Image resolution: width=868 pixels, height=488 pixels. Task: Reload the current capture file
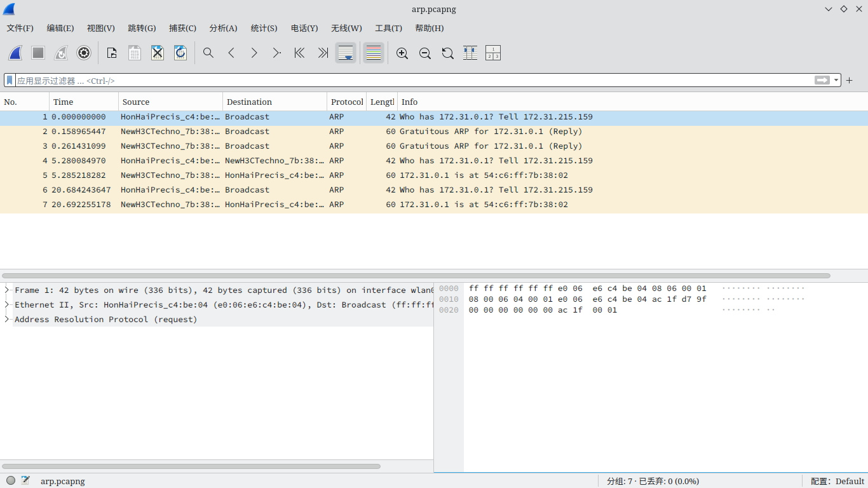click(180, 53)
